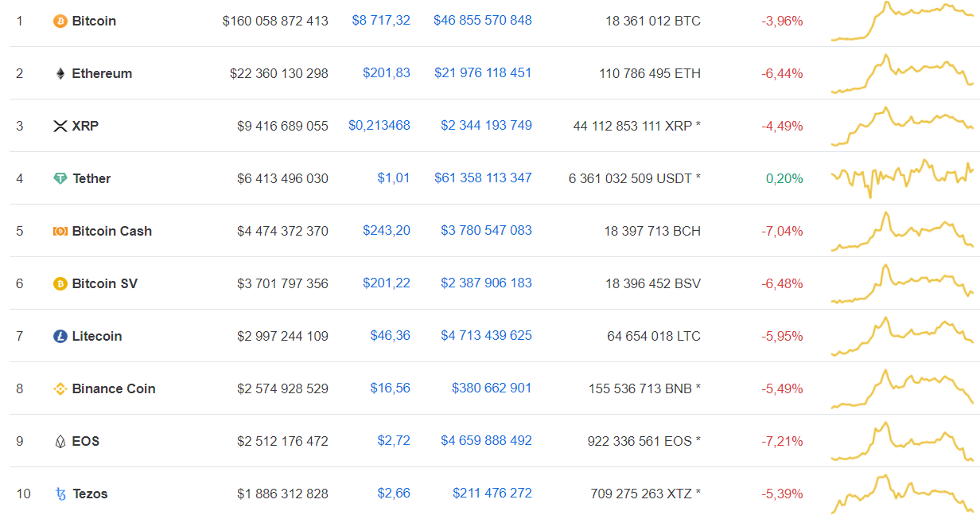Click the Bitcoin Cash logo icon
Viewport: 980px width, 519px height.
[x=60, y=232]
